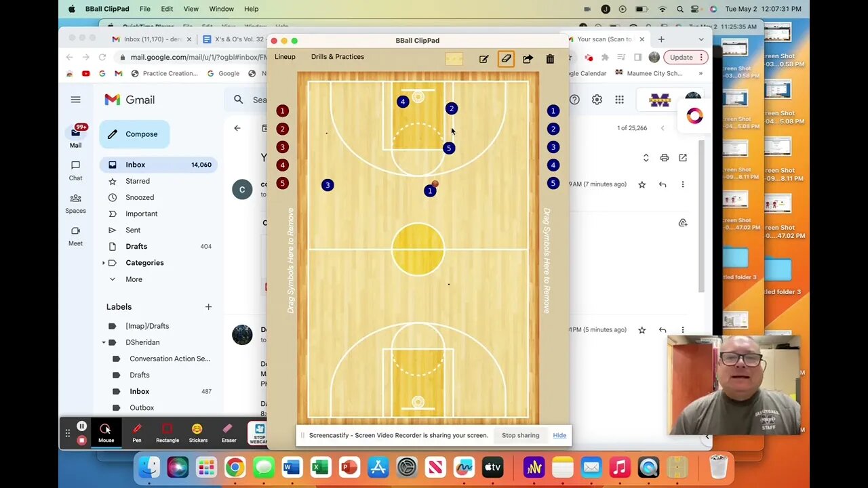Click blue player 3 on the left wing
The image size is (868, 488).
328,185
